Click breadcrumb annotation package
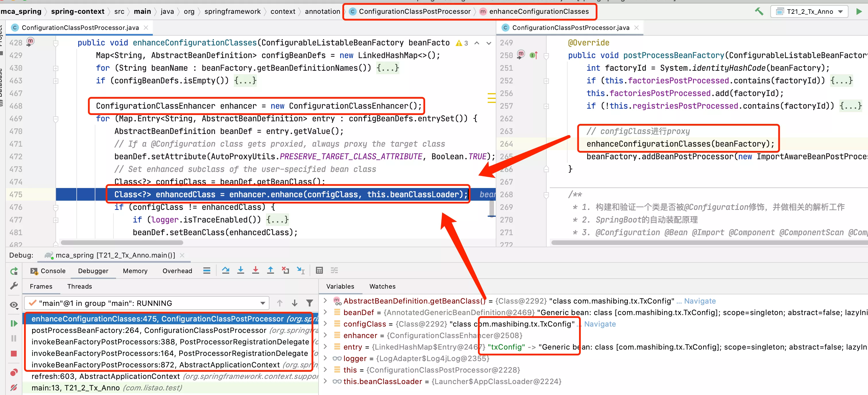 (x=323, y=11)
